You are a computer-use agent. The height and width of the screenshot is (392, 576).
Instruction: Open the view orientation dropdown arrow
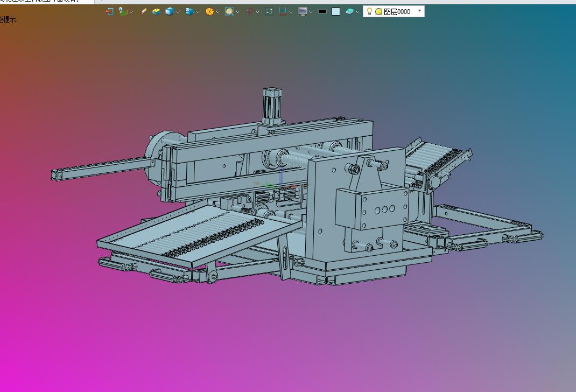198,12
